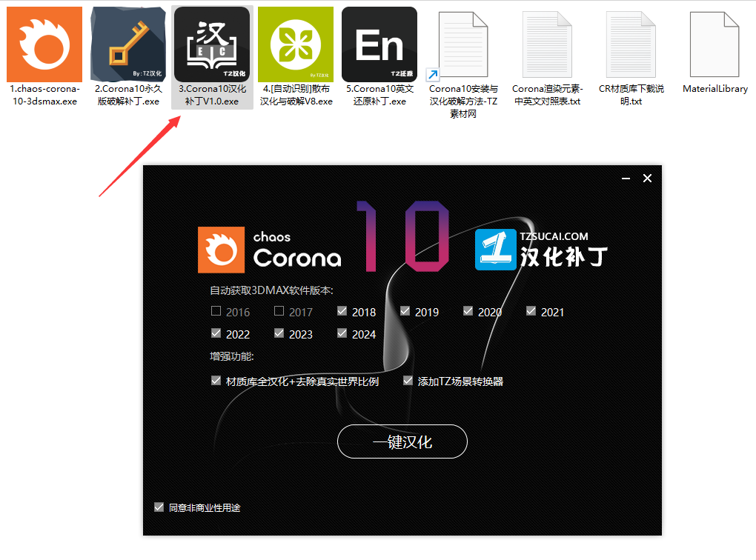Click the 5.Corona10英文还原补丁.exe file name
The width and height of the screenshot is (756, 560).
[379, 95]
